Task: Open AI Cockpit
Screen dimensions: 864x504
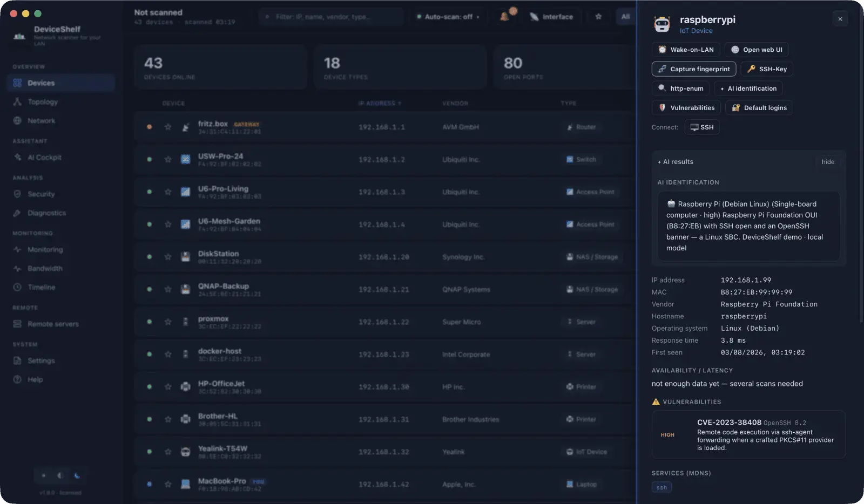Action: point(61,158)
